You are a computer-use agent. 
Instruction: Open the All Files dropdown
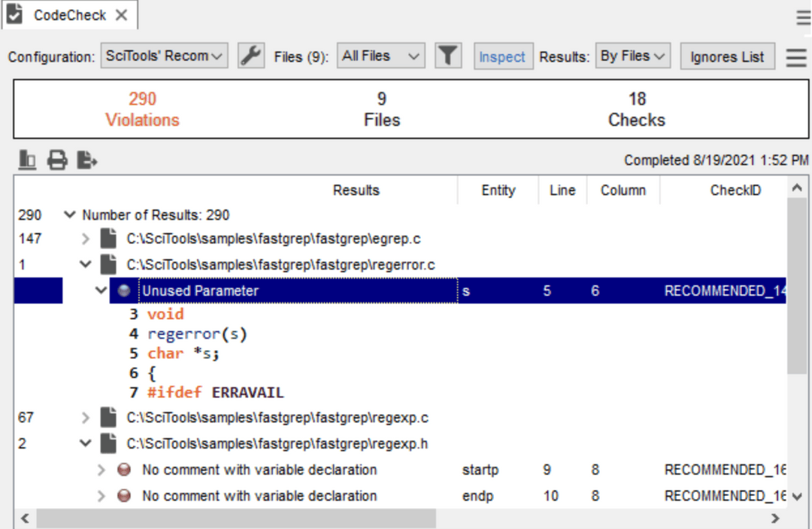(x=380, y=55)
